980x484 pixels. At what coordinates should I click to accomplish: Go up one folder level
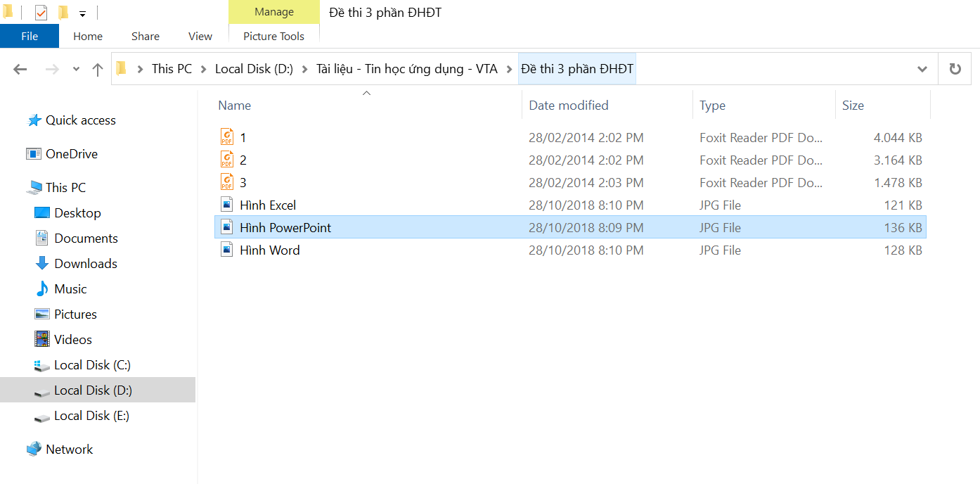[x=98, y=69]
